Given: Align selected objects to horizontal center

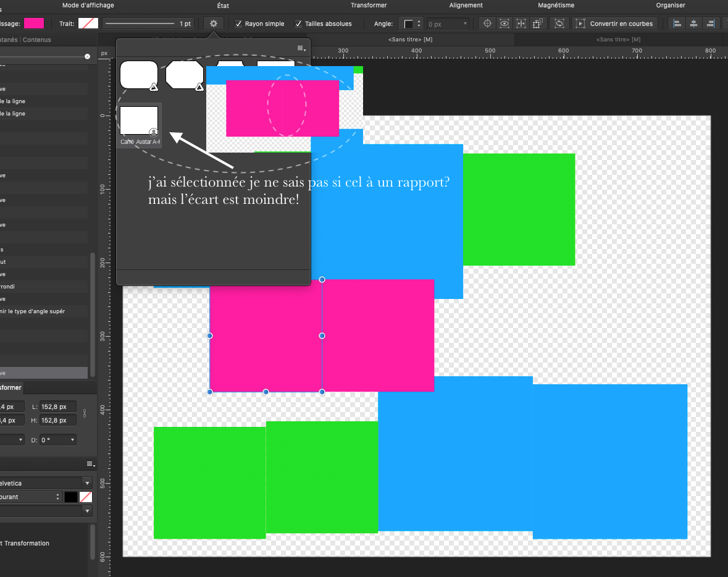Looking at the screenshot, I should click(693, 23).
